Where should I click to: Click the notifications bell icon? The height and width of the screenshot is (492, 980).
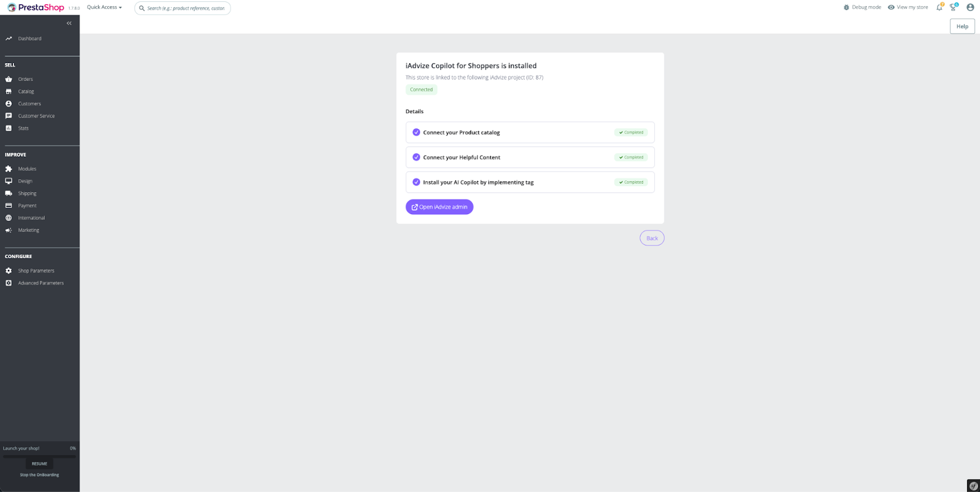pos(939,7)
